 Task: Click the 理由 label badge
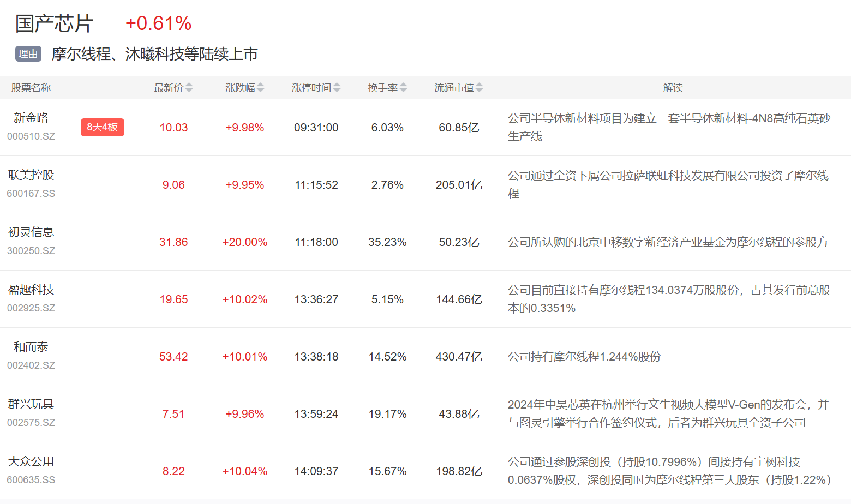(x=28, y=54)
